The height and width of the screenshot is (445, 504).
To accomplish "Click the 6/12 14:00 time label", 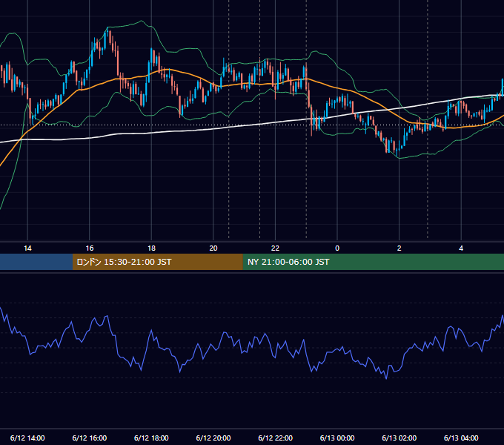I will pos(27,438).
